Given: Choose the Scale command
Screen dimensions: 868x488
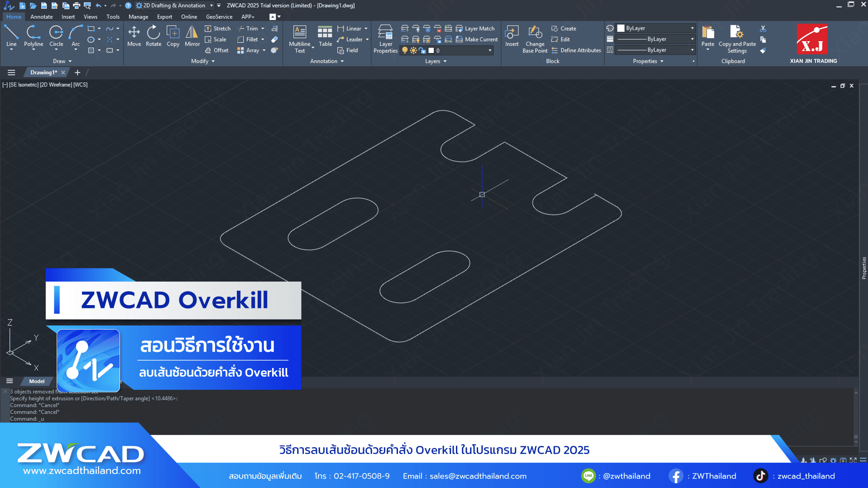Looking at the screenshot, I should (216, 39).
